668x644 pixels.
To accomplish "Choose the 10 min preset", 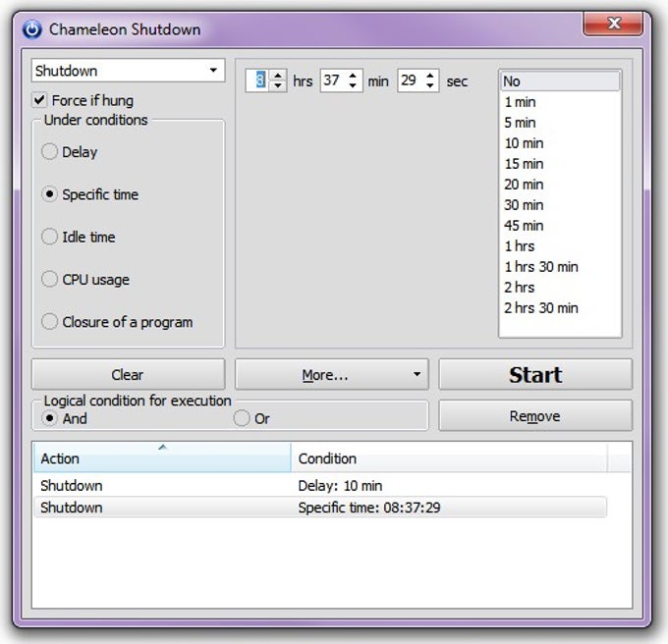I will coord(560,143).
